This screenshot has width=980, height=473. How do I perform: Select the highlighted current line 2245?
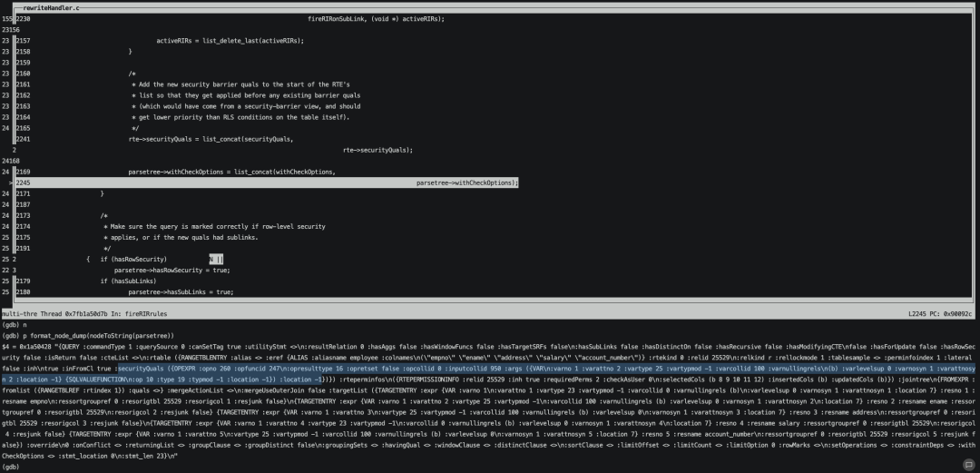pyautogui.click(x=267, y=182)
